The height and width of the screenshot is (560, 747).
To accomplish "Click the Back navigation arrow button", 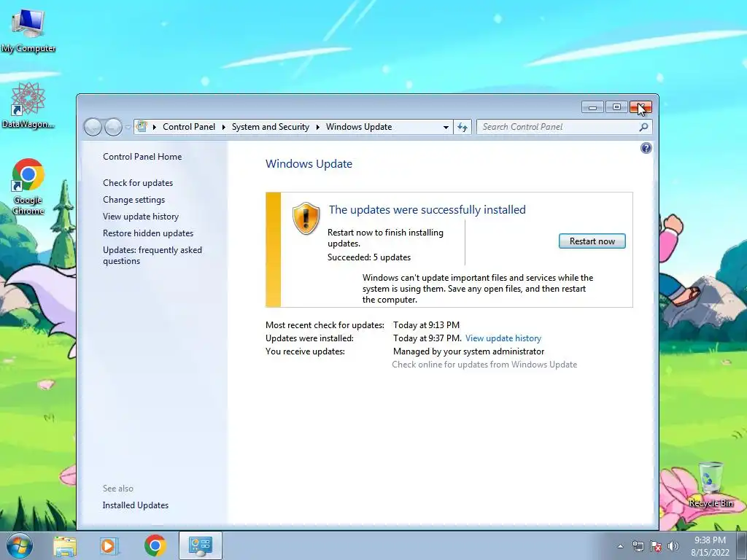I will coord(93,127).
